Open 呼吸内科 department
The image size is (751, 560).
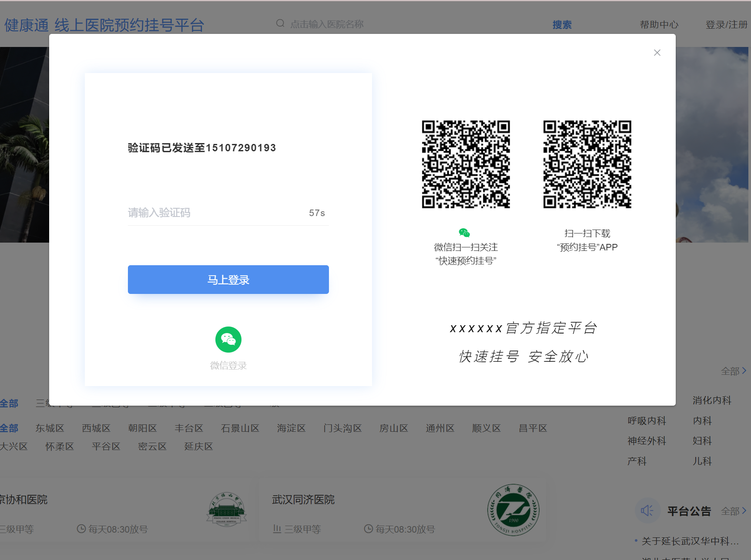pyautogui.click(x=647, y=421)
